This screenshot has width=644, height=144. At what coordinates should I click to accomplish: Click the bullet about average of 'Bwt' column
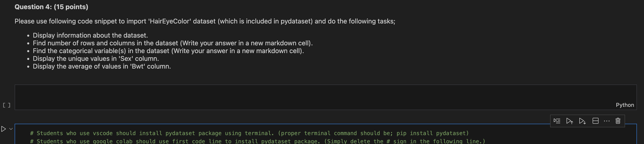[x=102, y=66]
